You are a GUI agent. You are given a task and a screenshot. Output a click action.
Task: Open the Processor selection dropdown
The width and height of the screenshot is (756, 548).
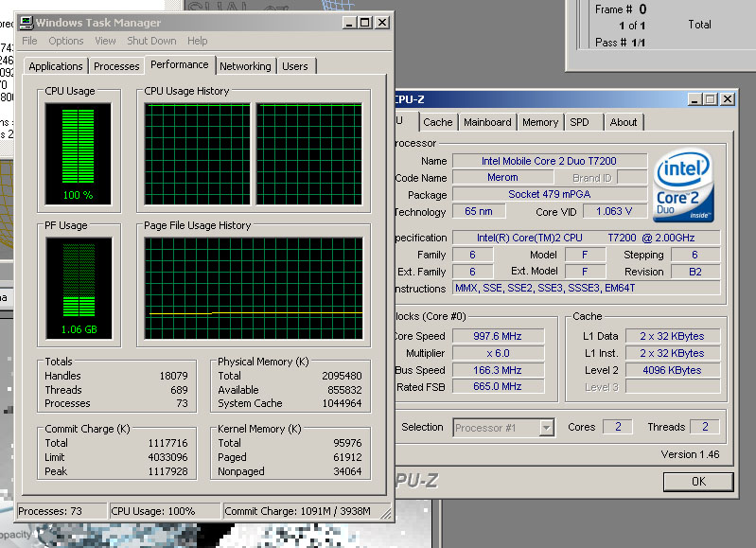pyautogui.click(x=545, y=428)
